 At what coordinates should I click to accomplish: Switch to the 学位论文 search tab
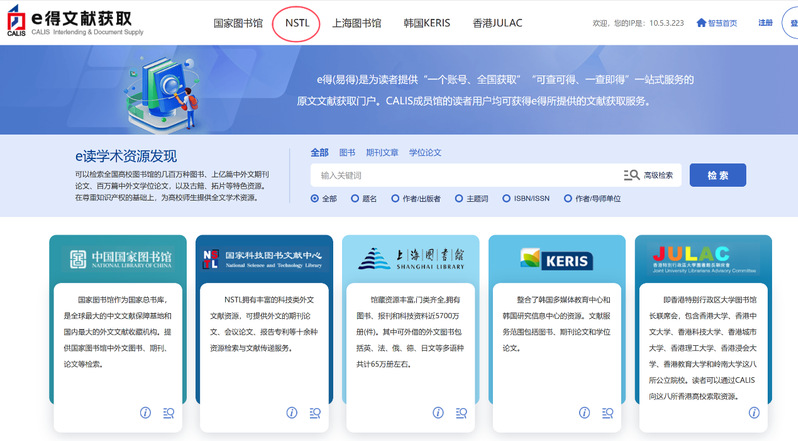tap(425, 153)
